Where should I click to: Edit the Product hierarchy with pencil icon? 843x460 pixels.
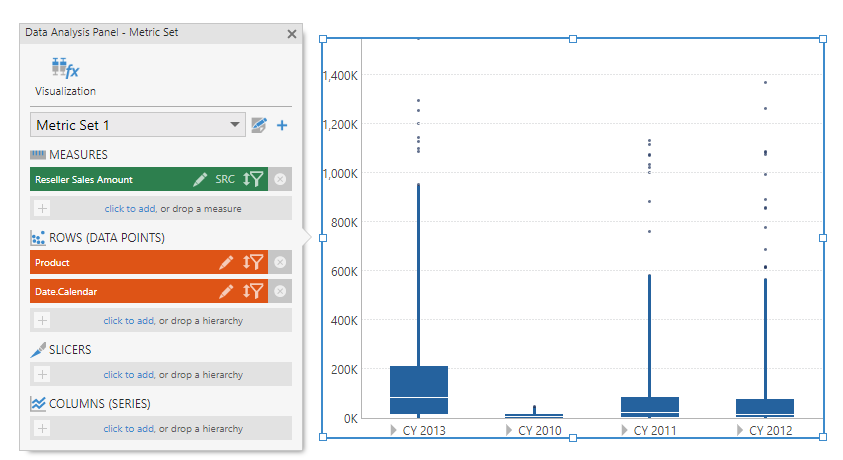(226, 262)
